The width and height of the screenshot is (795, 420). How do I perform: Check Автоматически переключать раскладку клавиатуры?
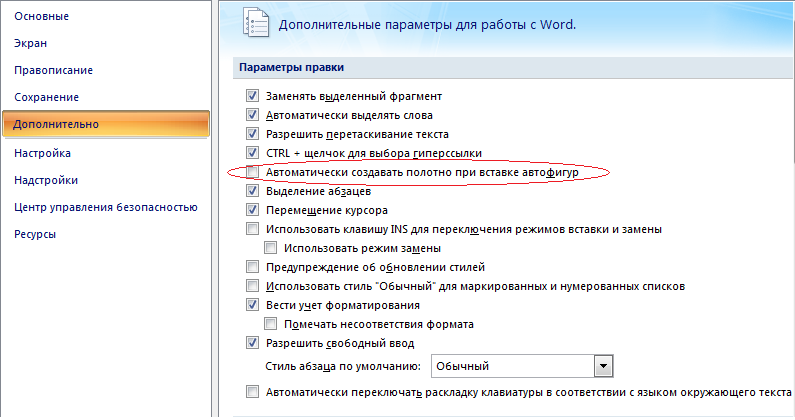(252, 392)
